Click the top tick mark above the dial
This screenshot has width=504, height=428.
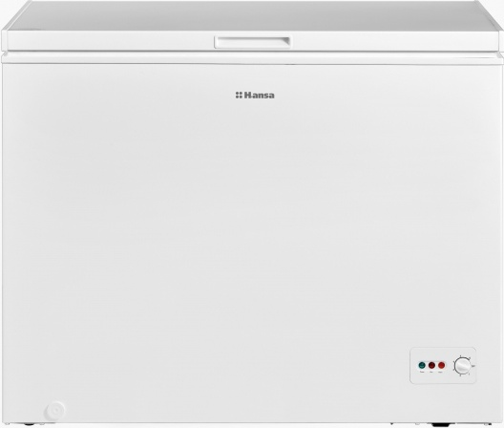460,356
